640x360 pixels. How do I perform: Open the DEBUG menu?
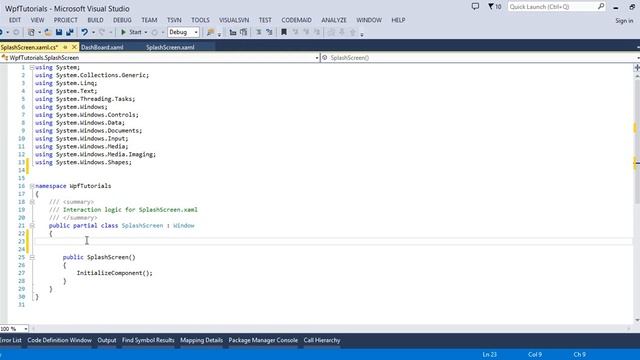[122, 20]
